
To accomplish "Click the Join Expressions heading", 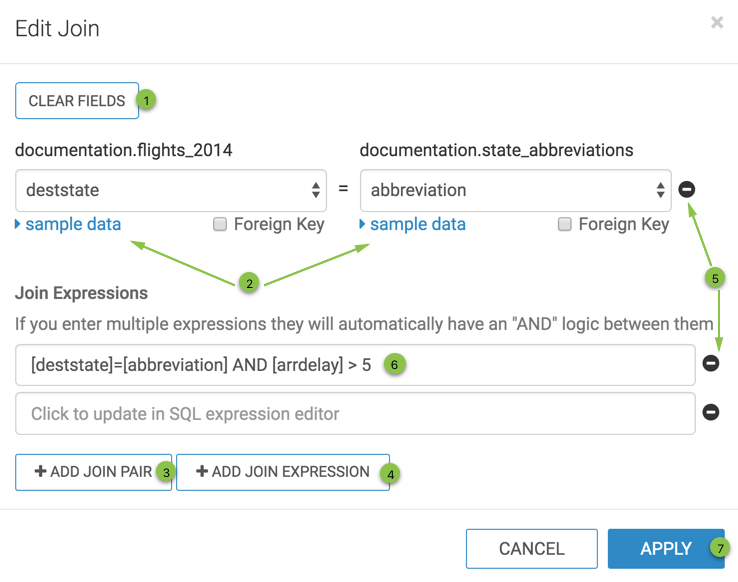I will [81, 293].
